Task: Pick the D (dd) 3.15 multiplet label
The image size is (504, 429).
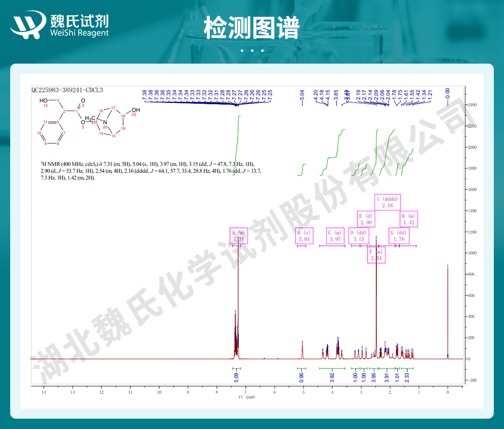Action: (x=359, y=236)
